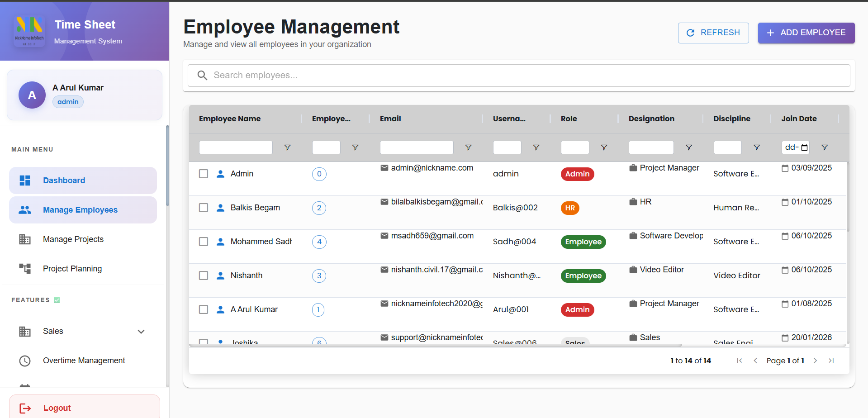Tick the checkbox next to Balkis Begam
Viewport: 868px width, 418px height.
pos(204,207)
